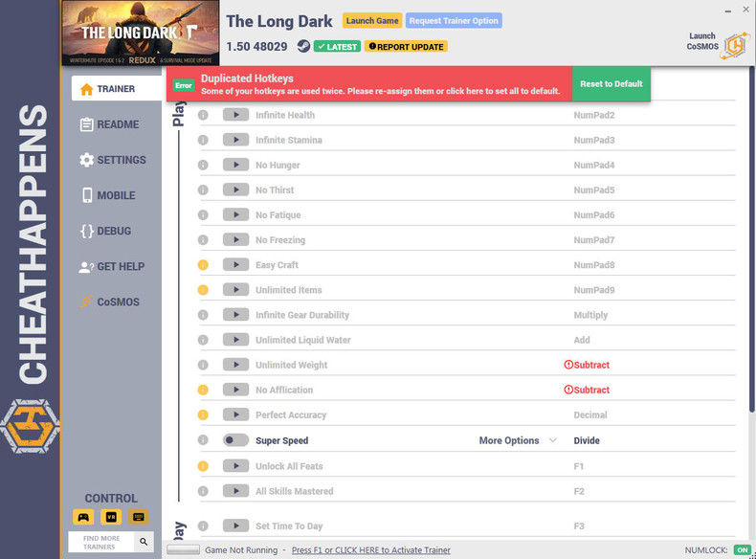Open the DEBUG tab
This screenshot has height=559, width=756.
point(105,231)
